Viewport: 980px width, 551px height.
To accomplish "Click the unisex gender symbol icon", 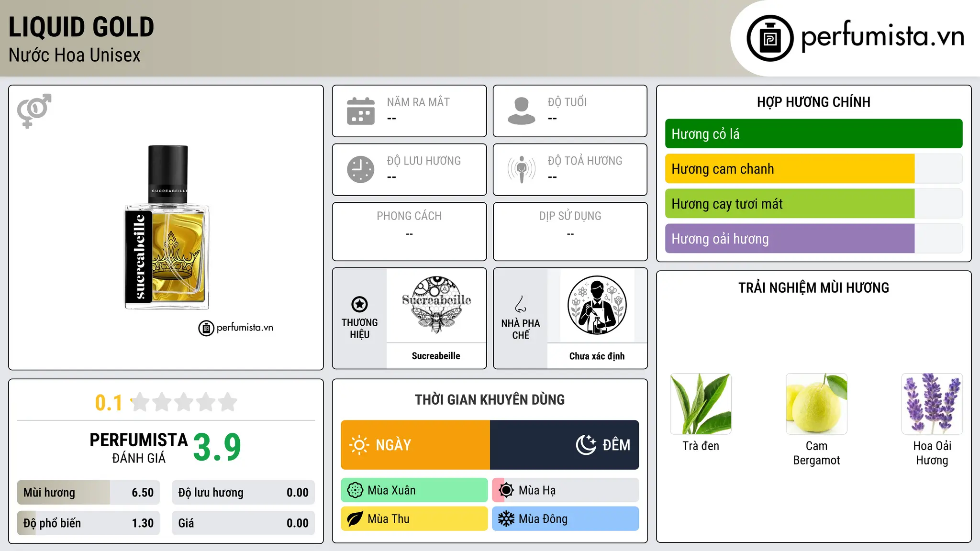I will click(x=34, y=110).
